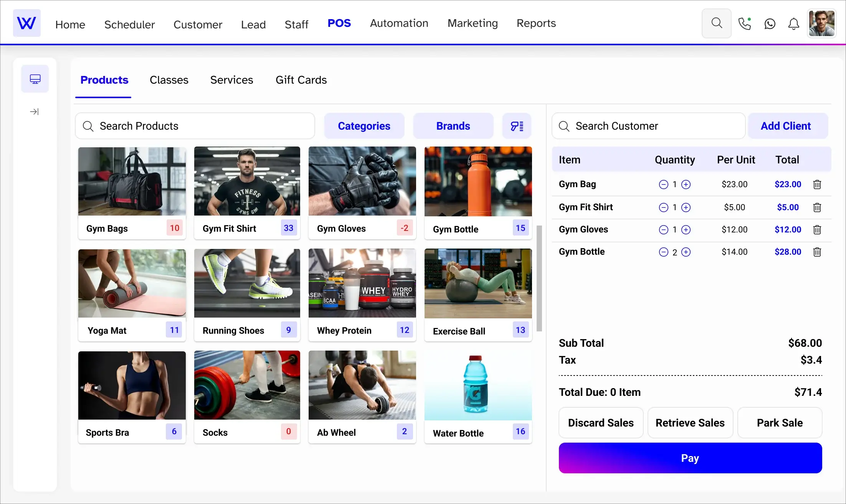Click the filter/sort icon for products

[x=516, y=126]
